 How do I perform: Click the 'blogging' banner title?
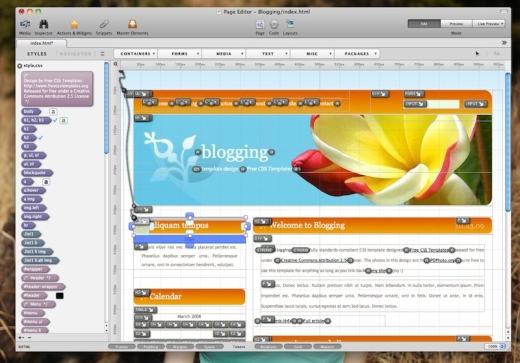click(235, 152)
